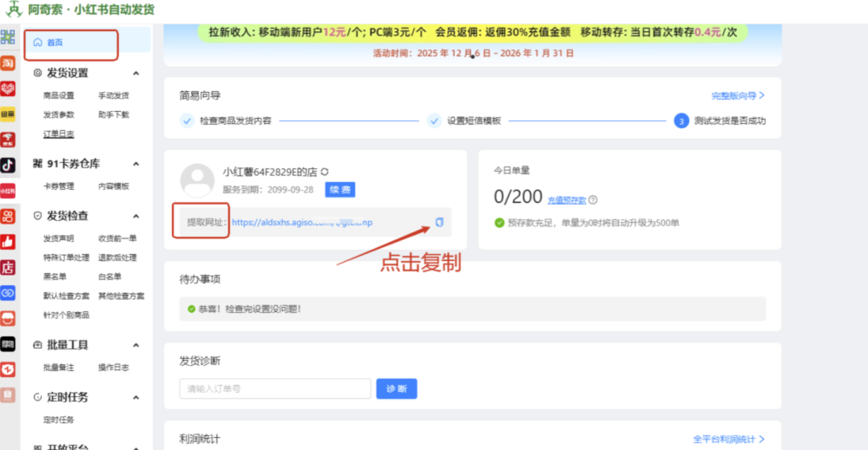Collapse the 91卡券仓库 section
This screenshot has width=868, height=450.
pos(135,164)
